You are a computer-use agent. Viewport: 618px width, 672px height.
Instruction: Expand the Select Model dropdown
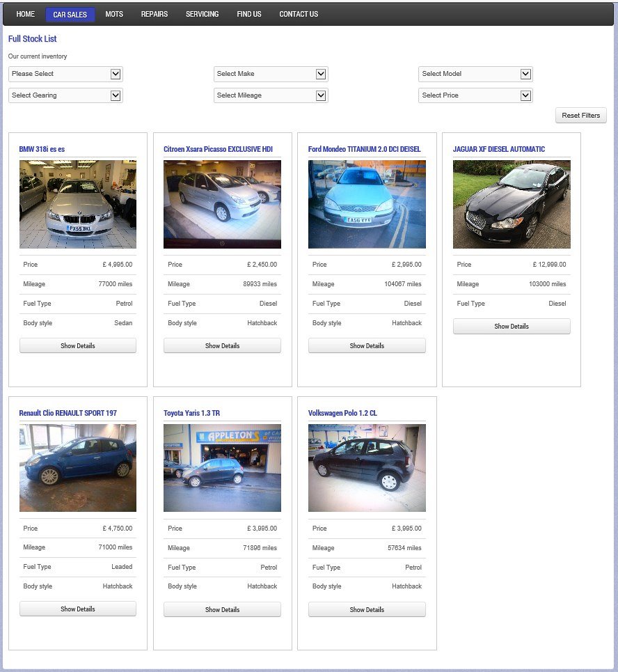pos(475,74)
